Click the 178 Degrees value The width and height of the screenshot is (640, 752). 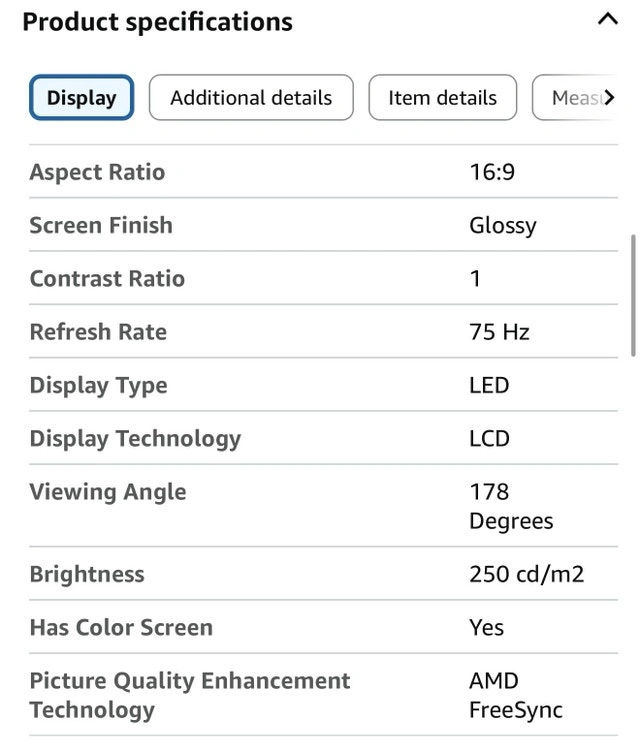click(x=510, y=506)
